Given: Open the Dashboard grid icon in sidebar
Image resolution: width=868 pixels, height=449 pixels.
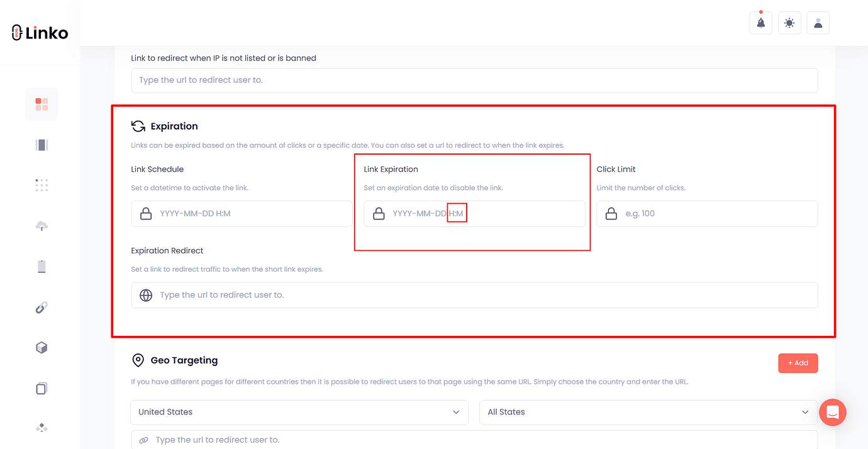Looking at the screenshot, I should click(41, 104).
